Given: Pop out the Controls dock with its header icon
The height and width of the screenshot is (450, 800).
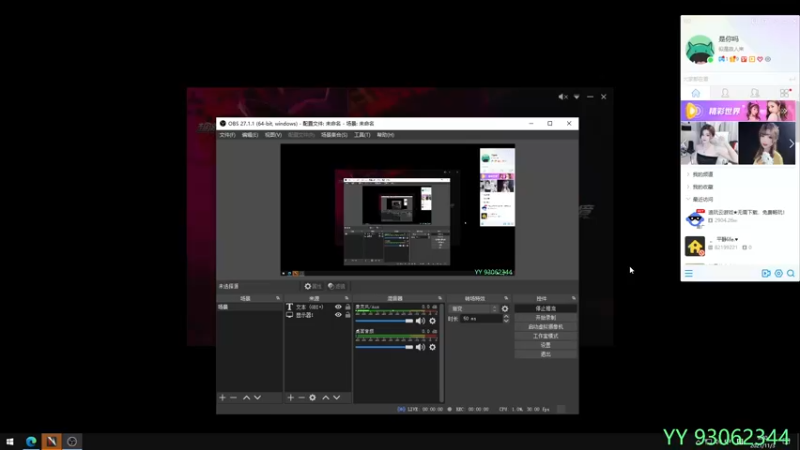Looking at the screenshot, I should pyautogui.click(x=573, y=298).
